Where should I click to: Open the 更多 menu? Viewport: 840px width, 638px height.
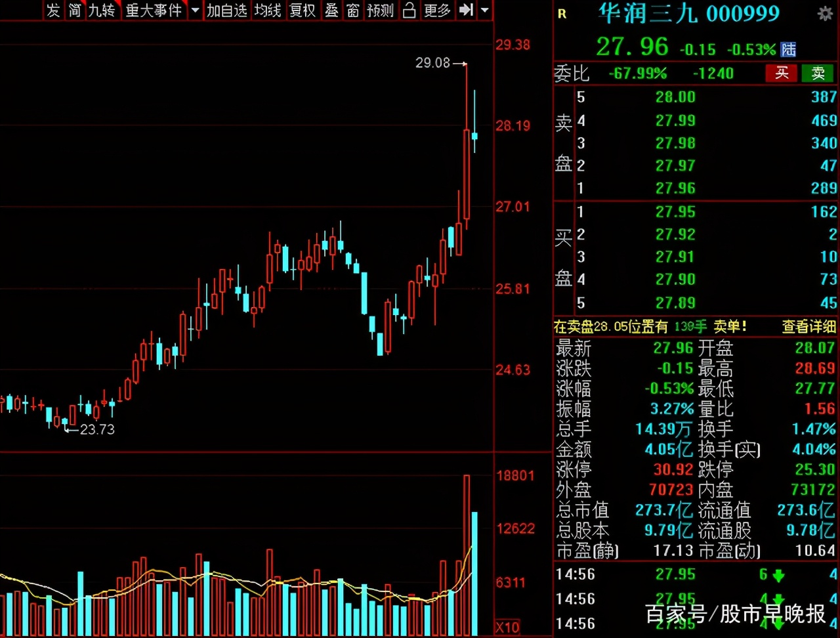436,11
